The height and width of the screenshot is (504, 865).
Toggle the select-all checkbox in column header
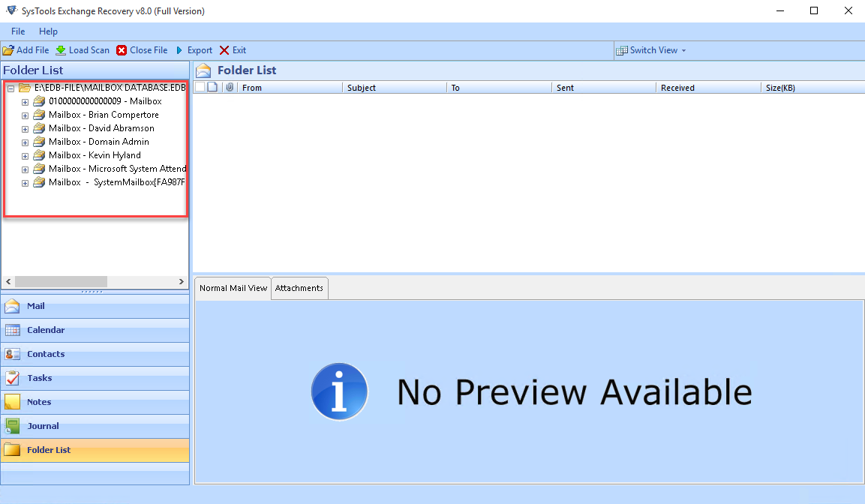[200, 88]
